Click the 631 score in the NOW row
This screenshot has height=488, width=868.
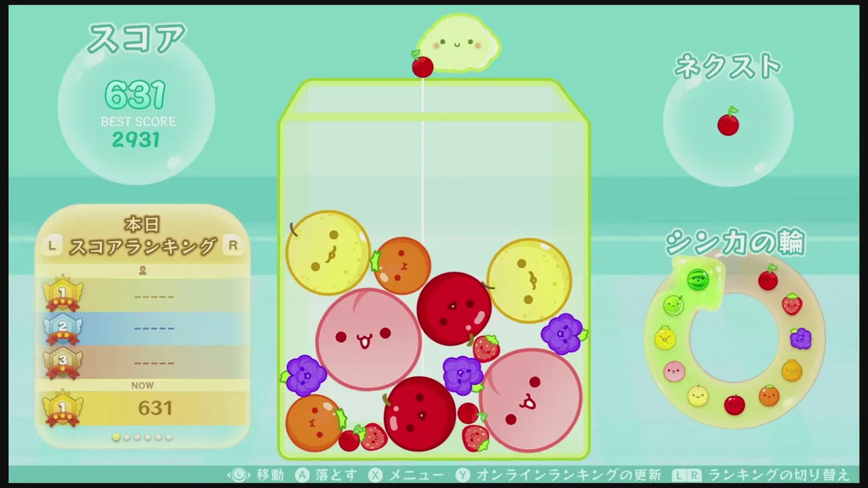click(155, 408)
